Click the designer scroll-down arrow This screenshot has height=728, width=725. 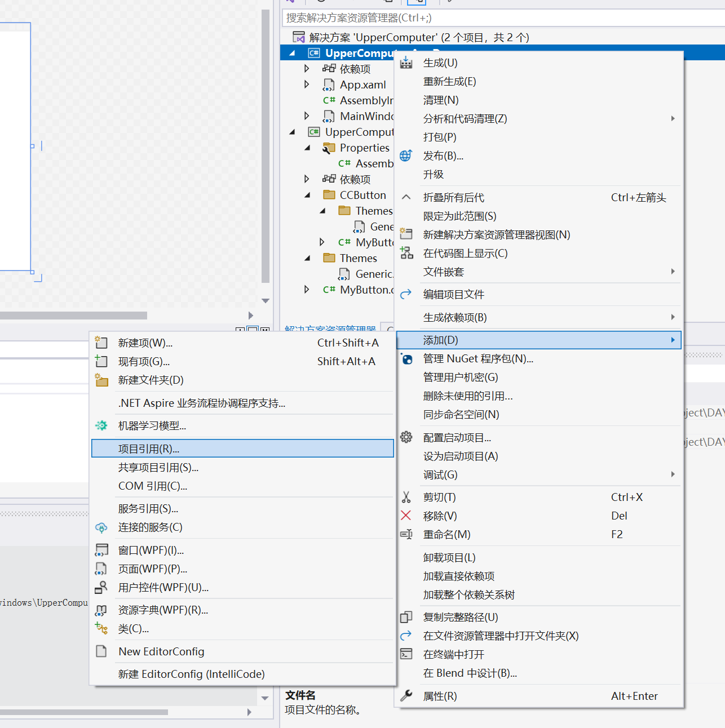point(266,301)
